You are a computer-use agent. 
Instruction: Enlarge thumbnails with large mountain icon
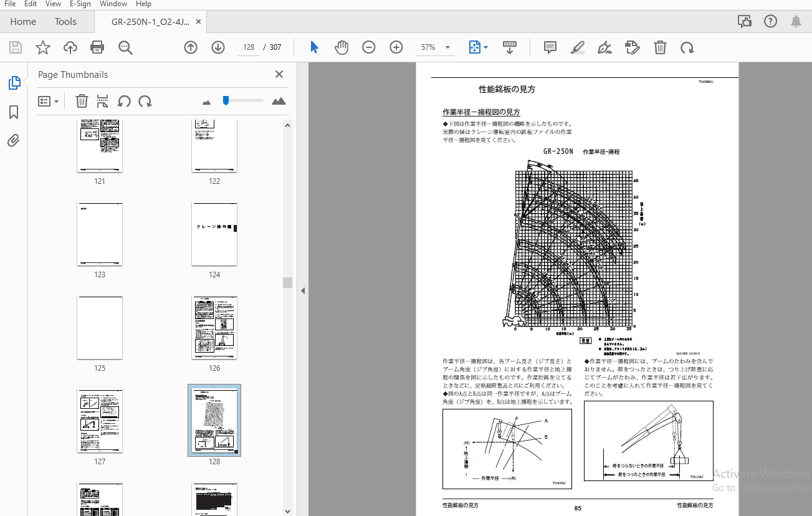279,101
